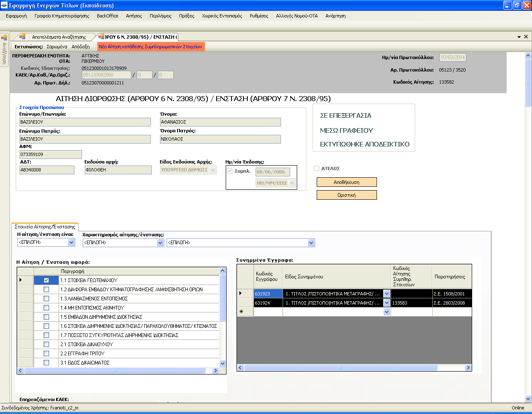Image resolution: width=532 pixels, height=414 pixels.
Task: Select the ΑΡΘΡΟΥ 6 Ν. 2308/95 / ΕΝΣΤΑΣΗ tab
Action: coord(140,37)
